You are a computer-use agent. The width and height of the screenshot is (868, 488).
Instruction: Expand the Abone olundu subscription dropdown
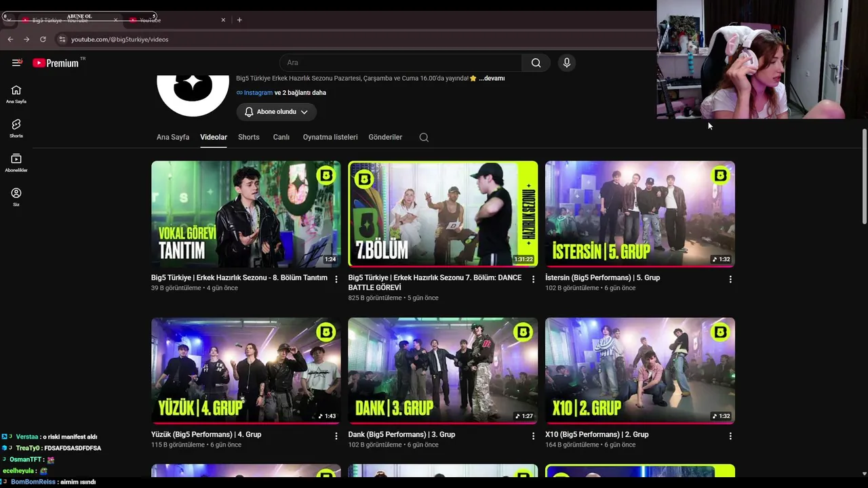pyautogui.click(x=276, y=112)
